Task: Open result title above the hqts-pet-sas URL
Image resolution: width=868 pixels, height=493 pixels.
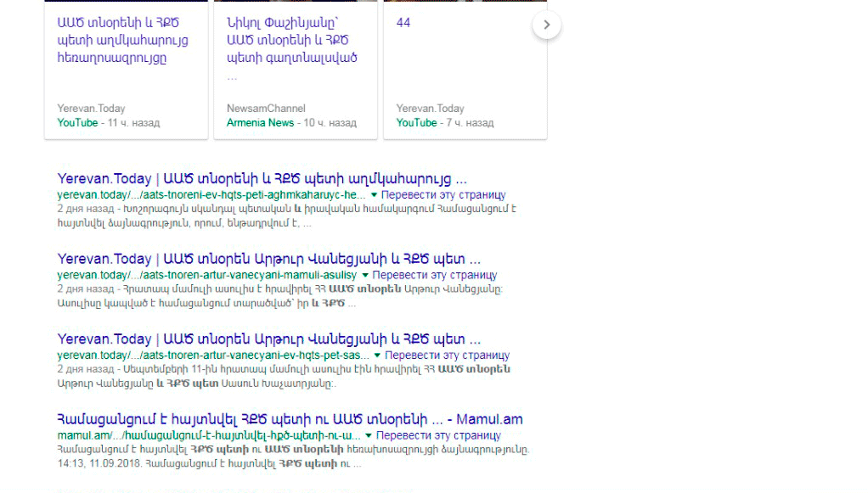Action: 268,339
